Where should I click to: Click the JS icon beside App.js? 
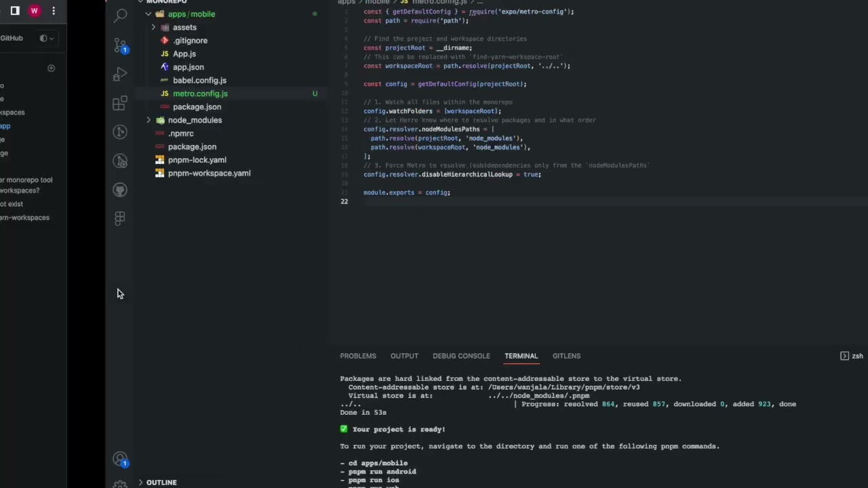pyautogui.click(x=165, y=54)
